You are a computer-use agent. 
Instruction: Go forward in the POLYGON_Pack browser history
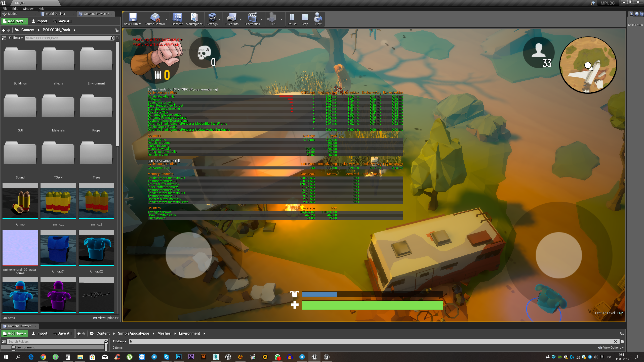9,30
